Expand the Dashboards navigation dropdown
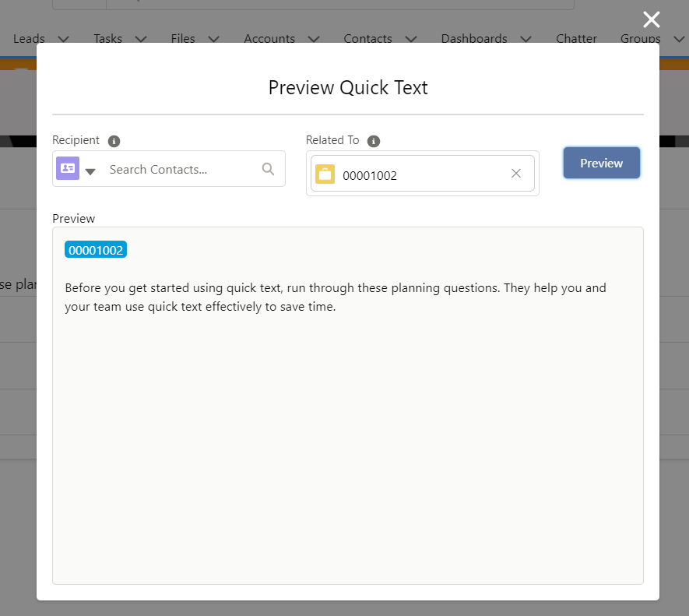The image size is (689, 616). tap(526, 38)
